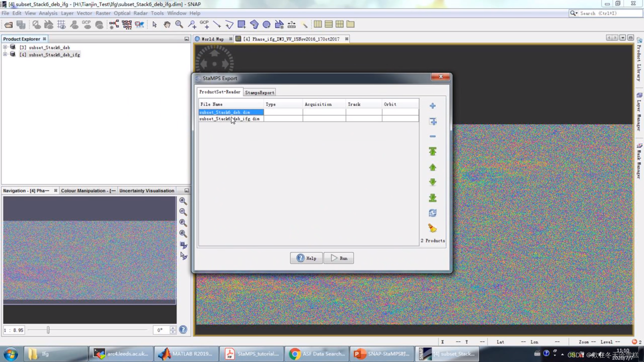Open MATLAB R2019 from the taskbar
The image size is (644, 362).
click(x=186, y=354)
